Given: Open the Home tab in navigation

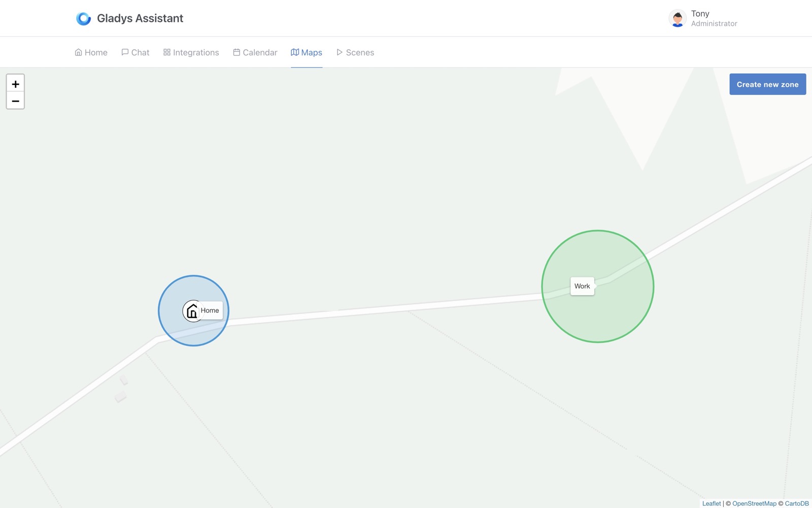Looking at the screenshot, I should pos(91,52).
